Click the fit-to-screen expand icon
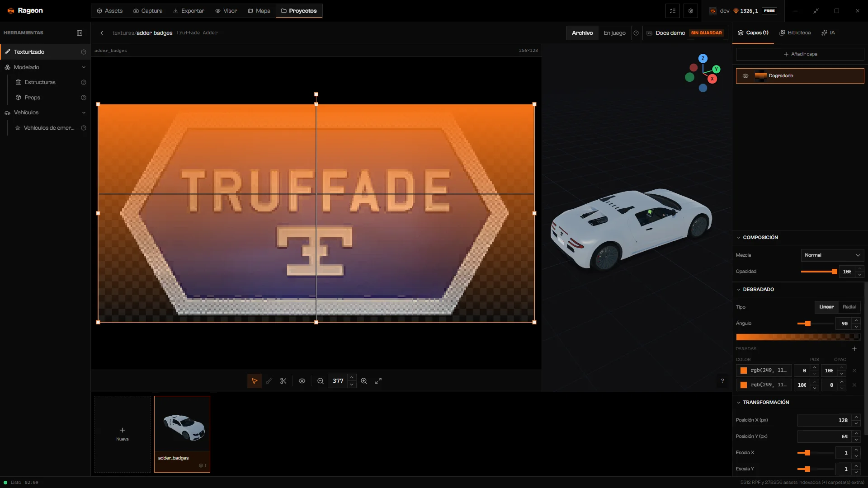 pyautogui.click(x=378, y=381)
